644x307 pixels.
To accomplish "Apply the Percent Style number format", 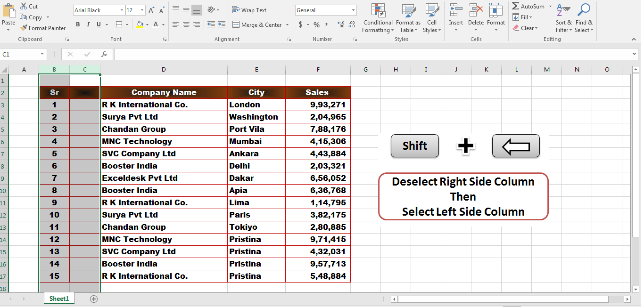I will click(x=316, y=24).
